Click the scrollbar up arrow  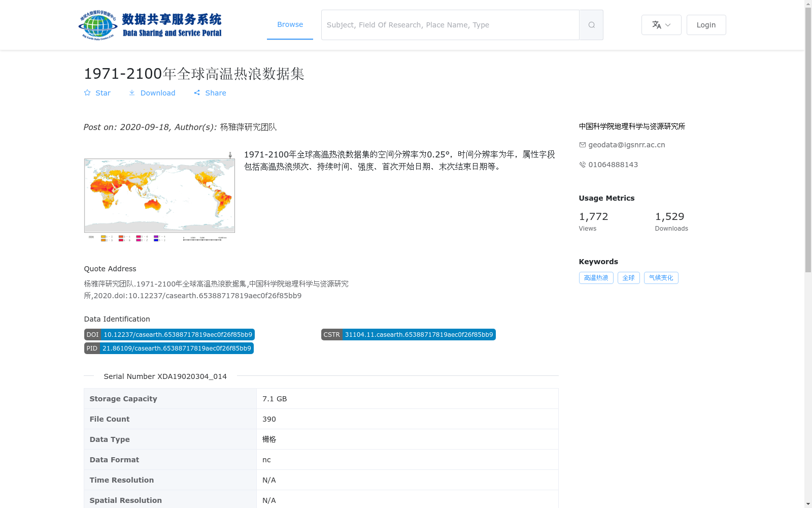[x=808, y=4]
